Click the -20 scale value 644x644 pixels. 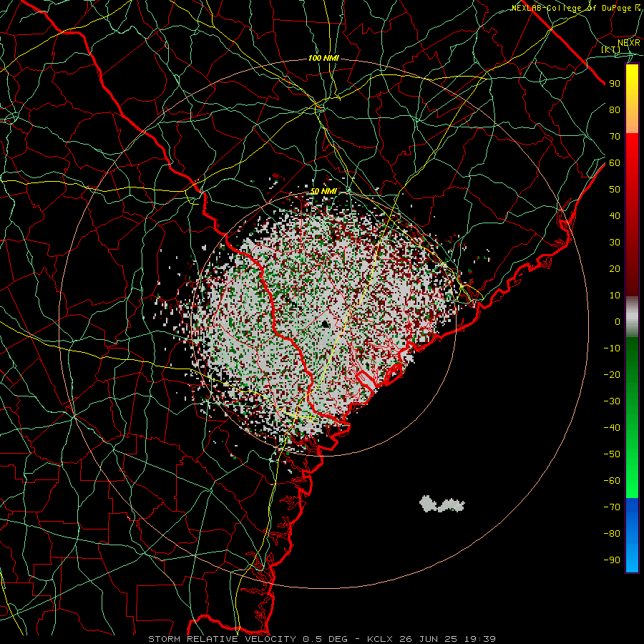pyautogui.click(x=612, y=374)
